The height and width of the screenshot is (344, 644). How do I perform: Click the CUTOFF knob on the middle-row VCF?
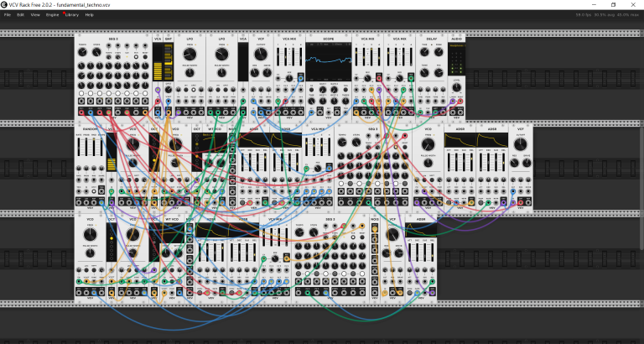521,144
